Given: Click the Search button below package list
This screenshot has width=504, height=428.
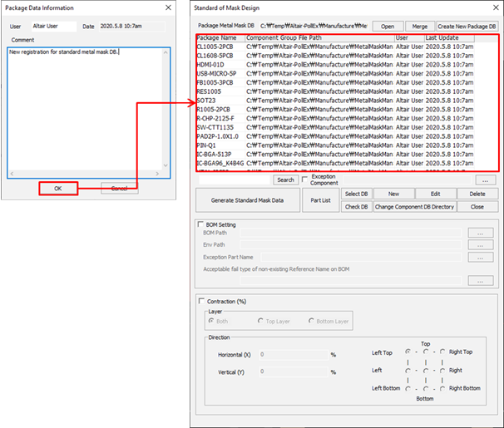Looking at the screenshot, I should (x=285, y=180).
